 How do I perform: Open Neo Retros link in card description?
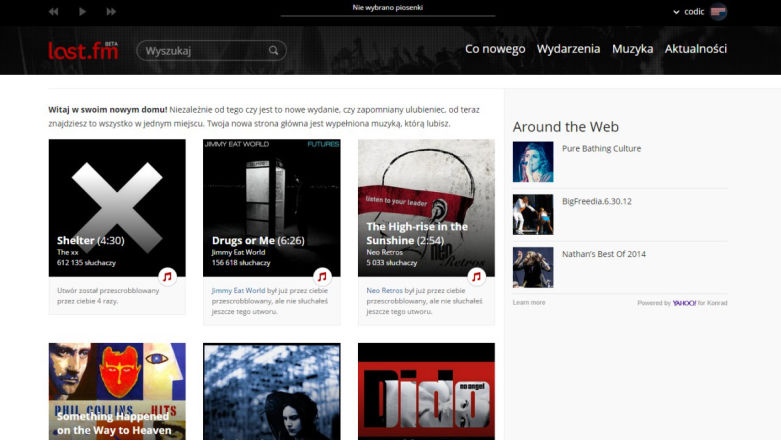(385, 291)
